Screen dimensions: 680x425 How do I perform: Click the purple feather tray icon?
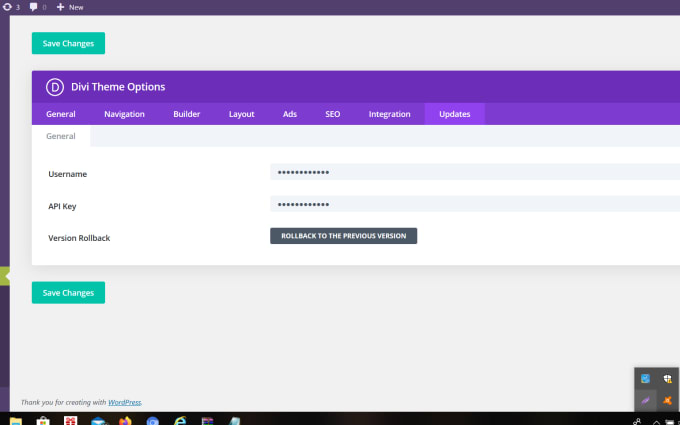click(646, 400)
